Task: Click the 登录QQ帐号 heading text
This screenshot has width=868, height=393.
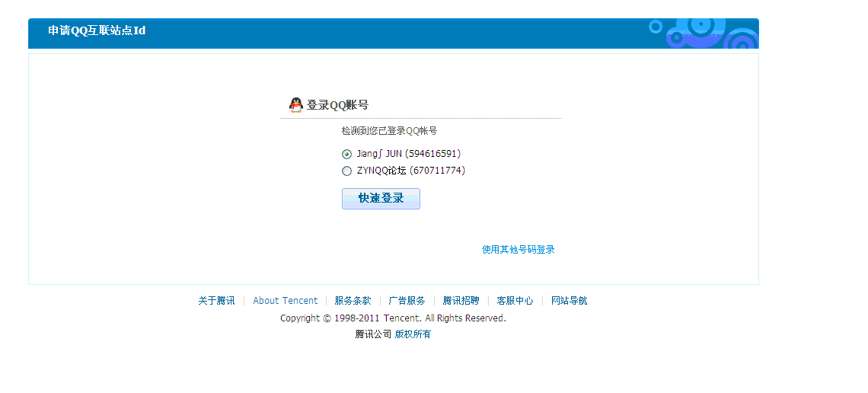Action: [337, 105]
